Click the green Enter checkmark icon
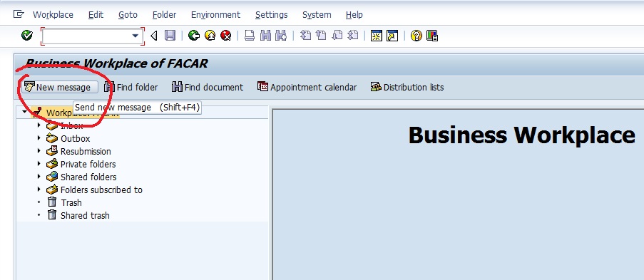The image size is (644, 280). (27, 36)
